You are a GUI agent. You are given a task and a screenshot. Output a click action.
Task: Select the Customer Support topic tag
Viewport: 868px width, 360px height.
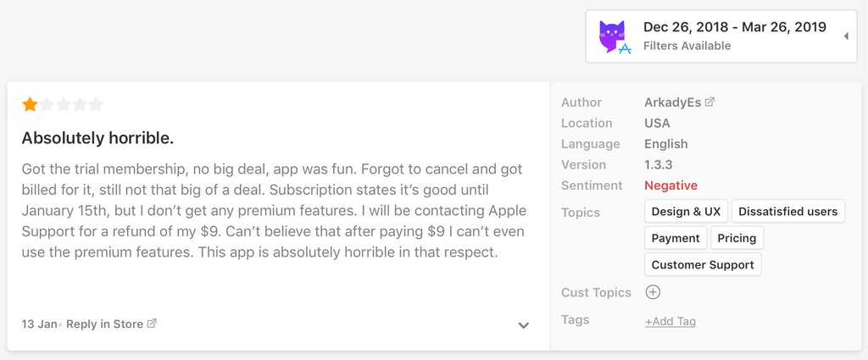click(x=703, y=264)
